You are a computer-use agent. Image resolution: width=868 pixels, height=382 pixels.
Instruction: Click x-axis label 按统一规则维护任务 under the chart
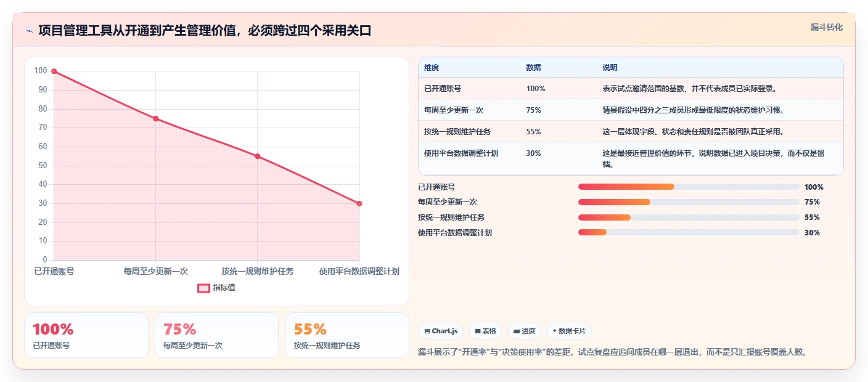[258, 271]
